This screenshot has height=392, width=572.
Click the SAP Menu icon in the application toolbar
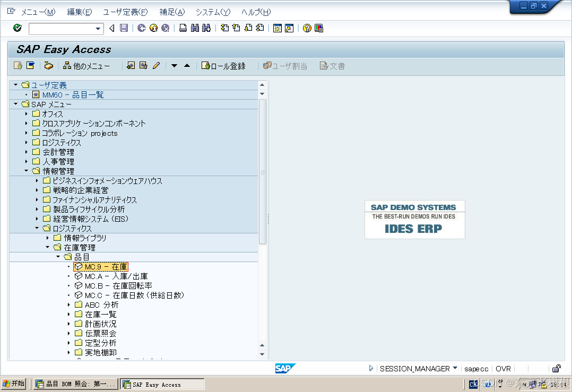31,66
